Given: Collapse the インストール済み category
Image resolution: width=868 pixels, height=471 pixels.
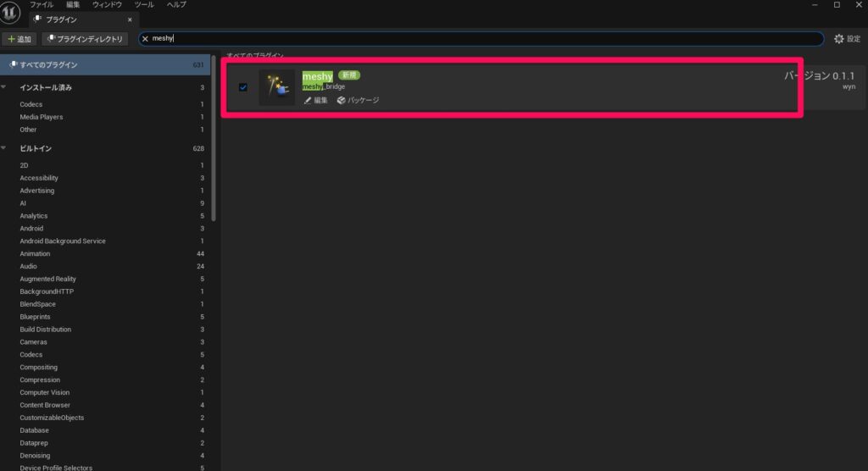Looking at the screenshot, I should [x=4, y=87].
